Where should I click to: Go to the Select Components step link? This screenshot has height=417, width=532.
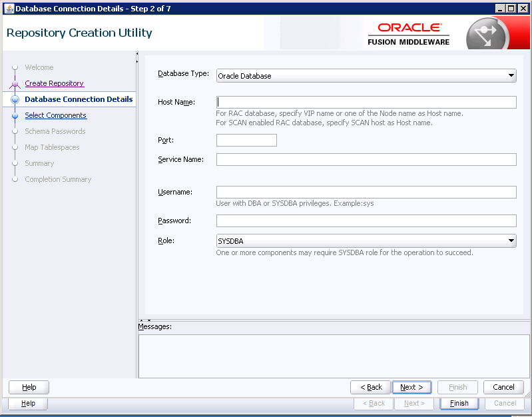point(56,115)
